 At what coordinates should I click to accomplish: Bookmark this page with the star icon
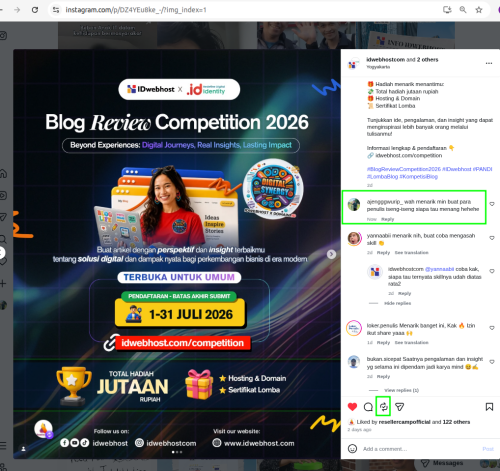point(479,10)
